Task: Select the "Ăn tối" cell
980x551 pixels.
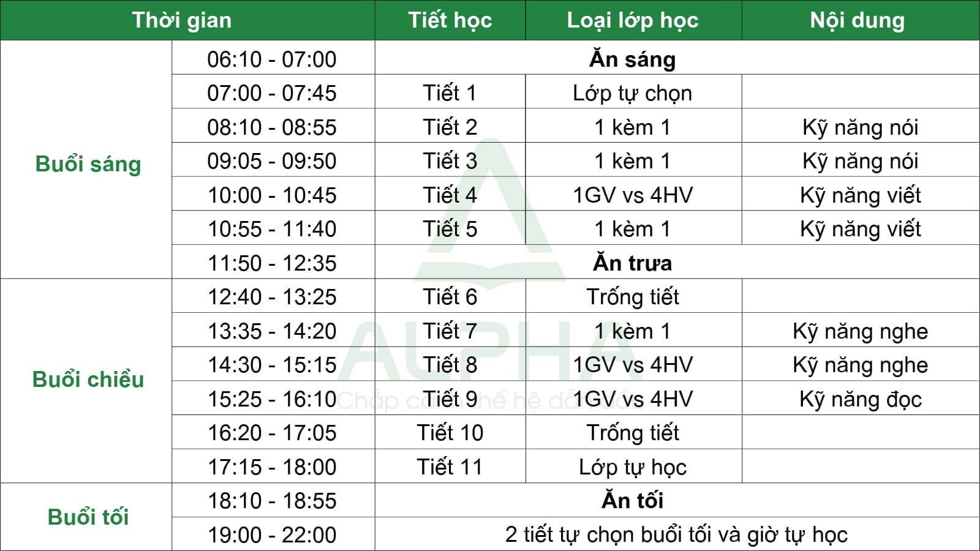Action: point(677,500)
